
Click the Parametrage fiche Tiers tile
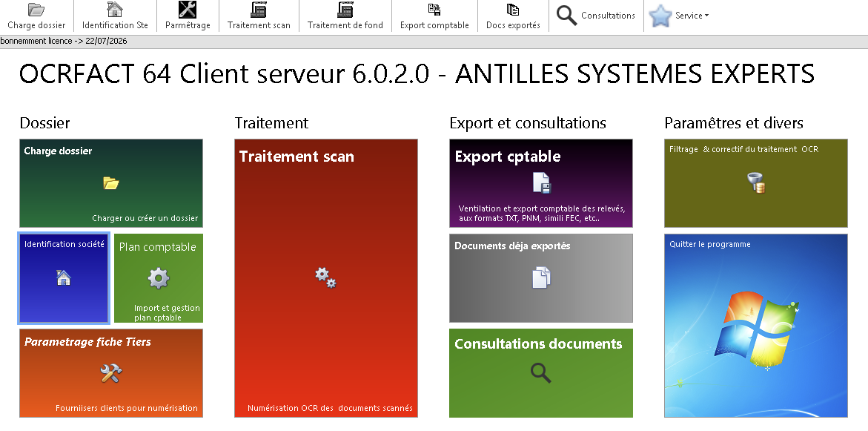coord(110,373)
